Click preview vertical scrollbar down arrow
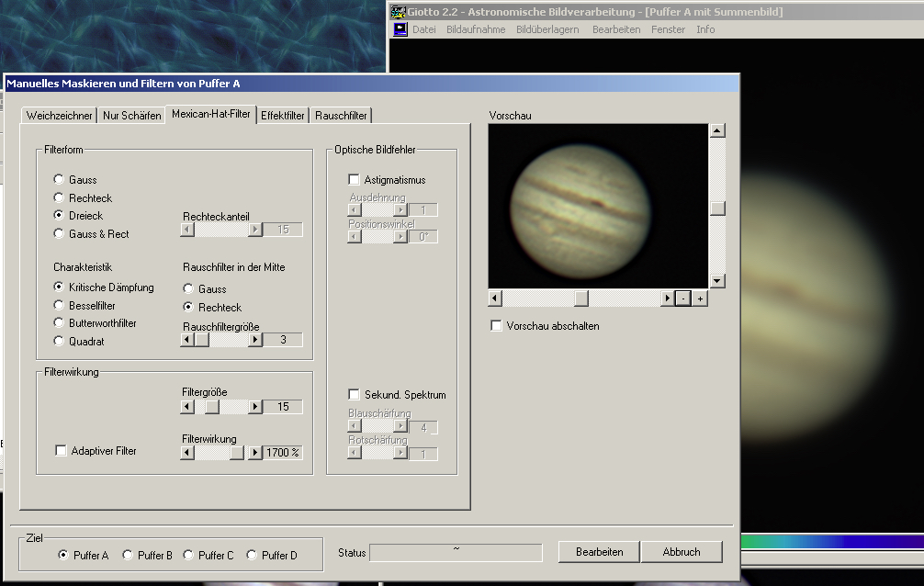924x586 pixels. 717,281
